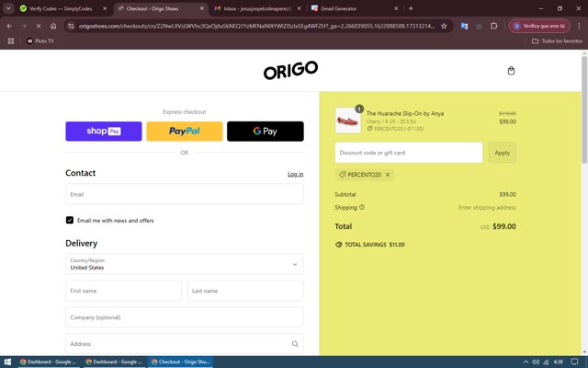The image size is (588, 368).
Task: Select Checkout Origo Shoes taskbar window
Action: [x=181, y=362]
